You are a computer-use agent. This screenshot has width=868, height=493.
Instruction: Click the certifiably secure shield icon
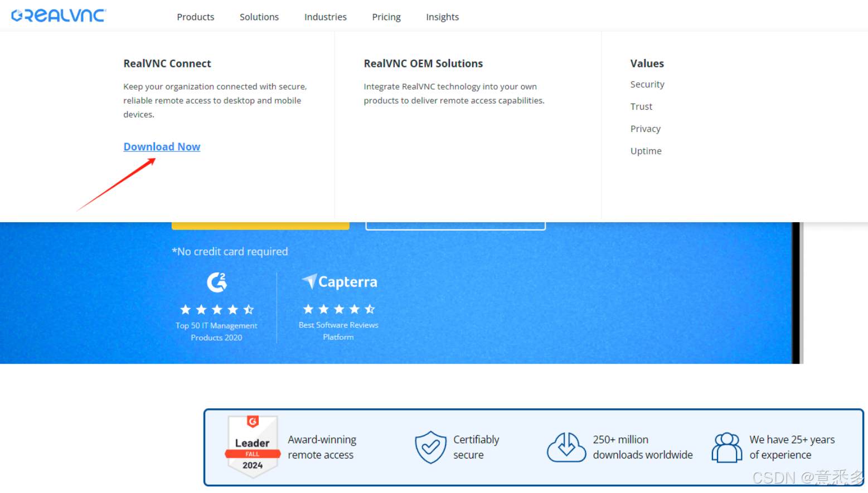pos(430,447)
